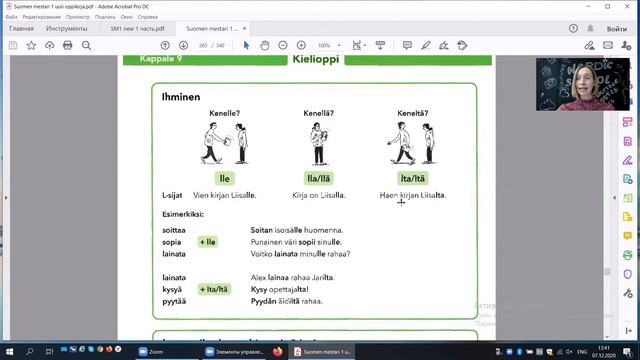Switch to the SM1 new 1 часть.pdf tab
This screenshot has width=640, height=360.
[x=138, y=29]
